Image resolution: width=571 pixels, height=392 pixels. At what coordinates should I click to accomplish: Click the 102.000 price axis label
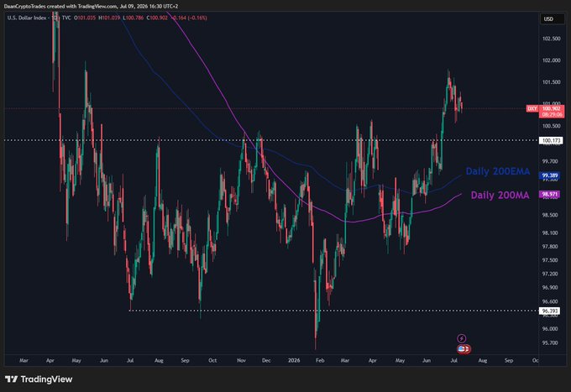tap(552, 60)
